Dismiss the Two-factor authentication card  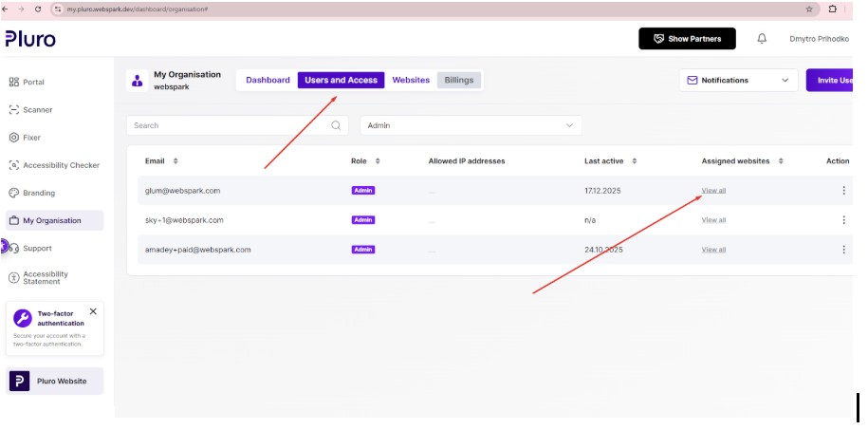[x=93, y=311]
